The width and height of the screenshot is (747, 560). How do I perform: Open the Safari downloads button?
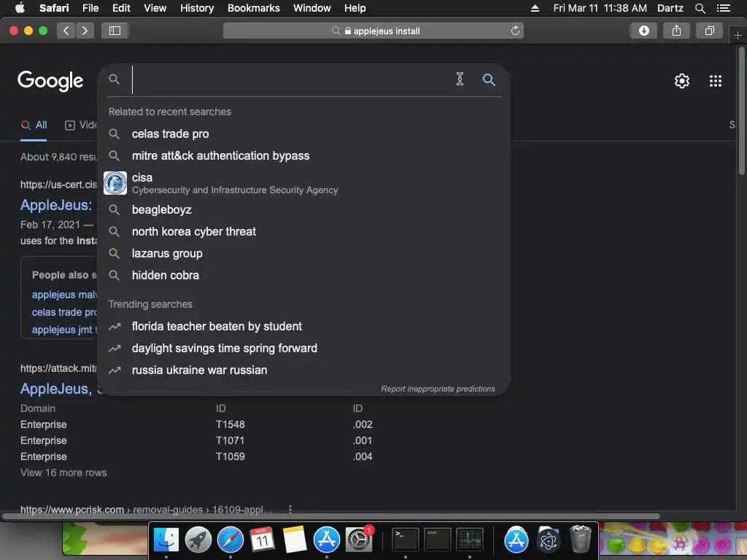(x=643, y=31)
